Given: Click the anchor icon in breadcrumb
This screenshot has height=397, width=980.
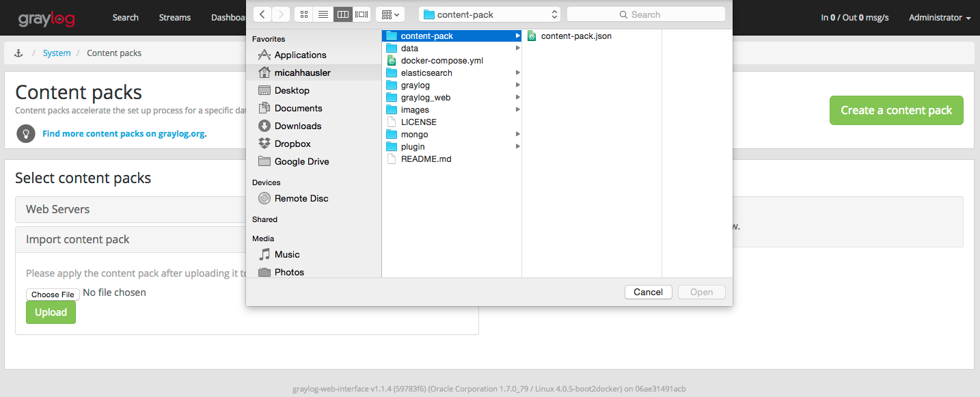Looking at the screenshot, I should point(18,53).
